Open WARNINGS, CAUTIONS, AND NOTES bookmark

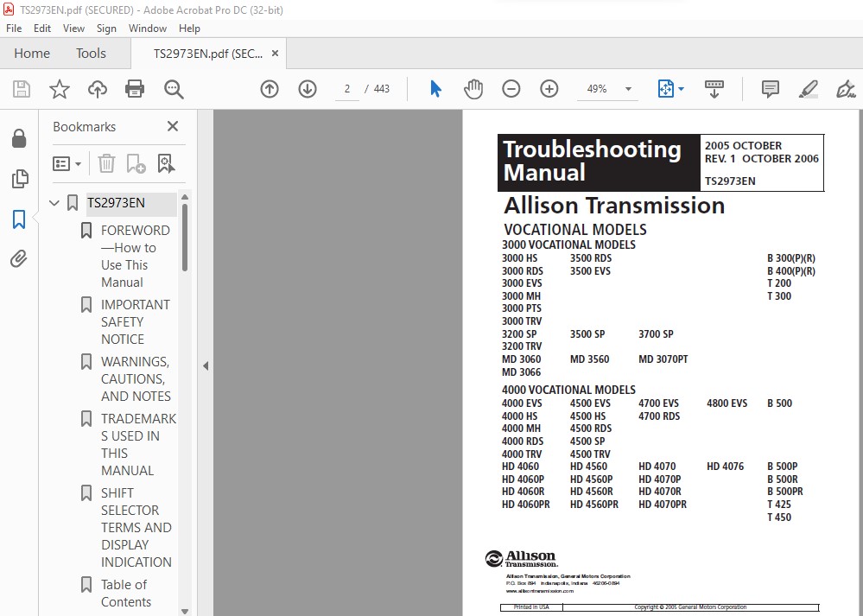click(x=136, y=378)
